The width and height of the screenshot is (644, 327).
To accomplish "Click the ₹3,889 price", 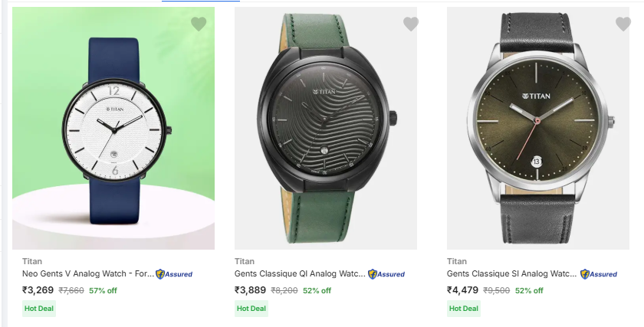I will tap(250, 290).
